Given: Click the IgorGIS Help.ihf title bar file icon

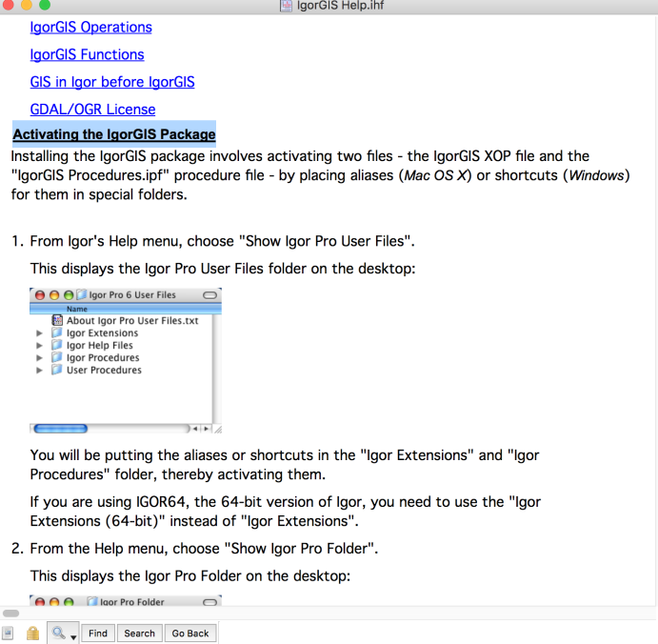Looking at the screenshot, I should tap(287, 6).
